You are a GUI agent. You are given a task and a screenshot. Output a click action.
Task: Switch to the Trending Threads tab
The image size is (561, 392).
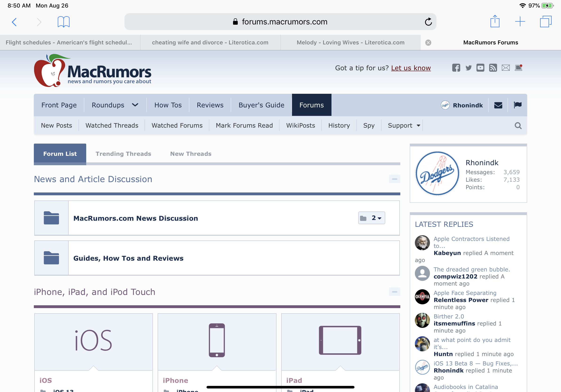(123, 154)
